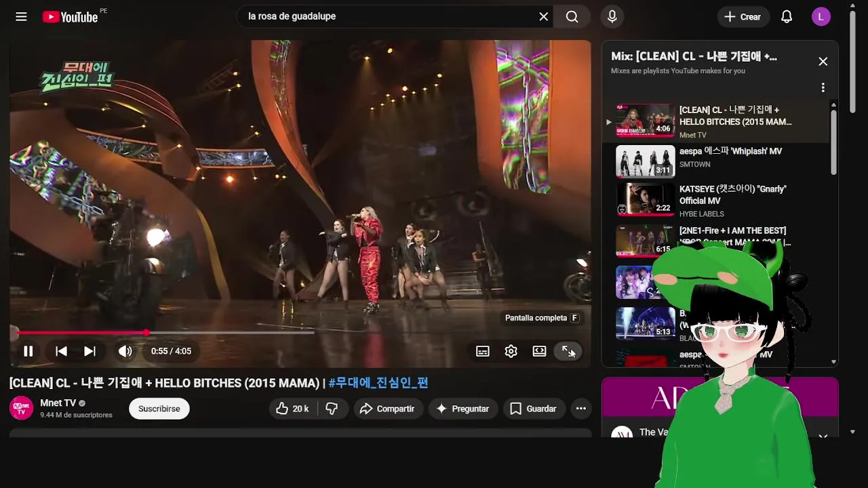
Task: Mute the video volume
Action: [x=125, y=351]
